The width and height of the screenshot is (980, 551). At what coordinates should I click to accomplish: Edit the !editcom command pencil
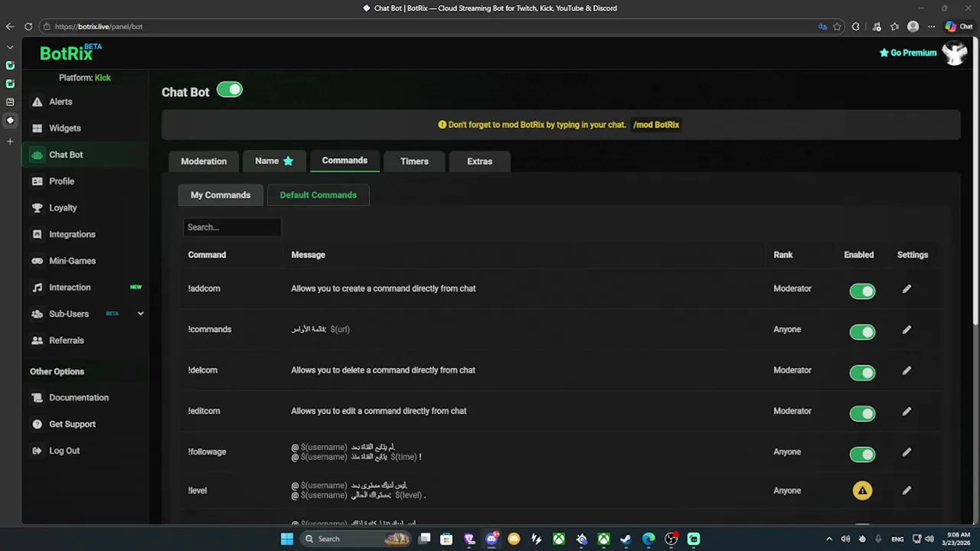point(906,411)
